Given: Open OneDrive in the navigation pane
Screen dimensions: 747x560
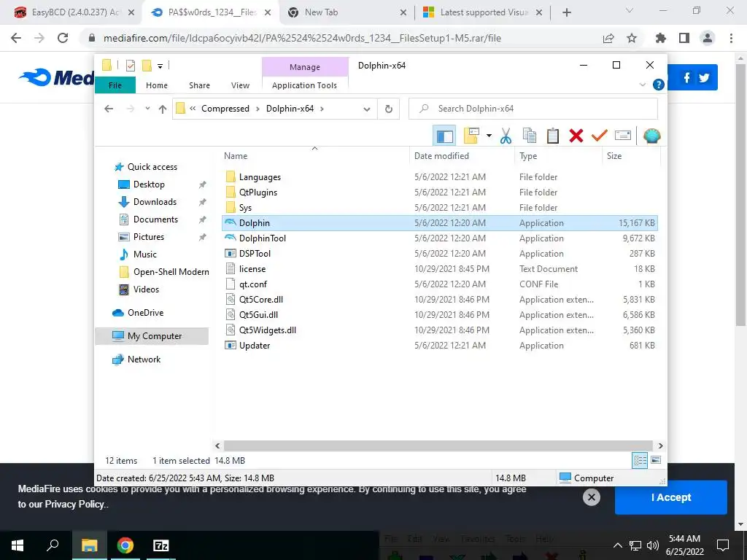Looking at the screenshot, I should click(x=145, y=313).
